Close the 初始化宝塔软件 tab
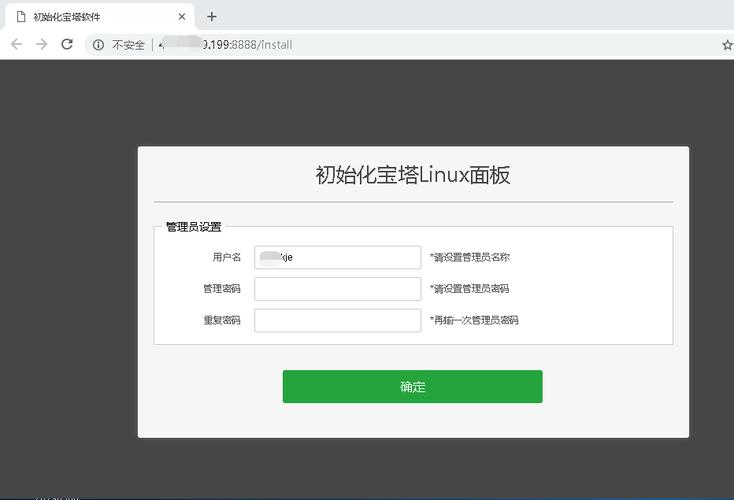 182,17
